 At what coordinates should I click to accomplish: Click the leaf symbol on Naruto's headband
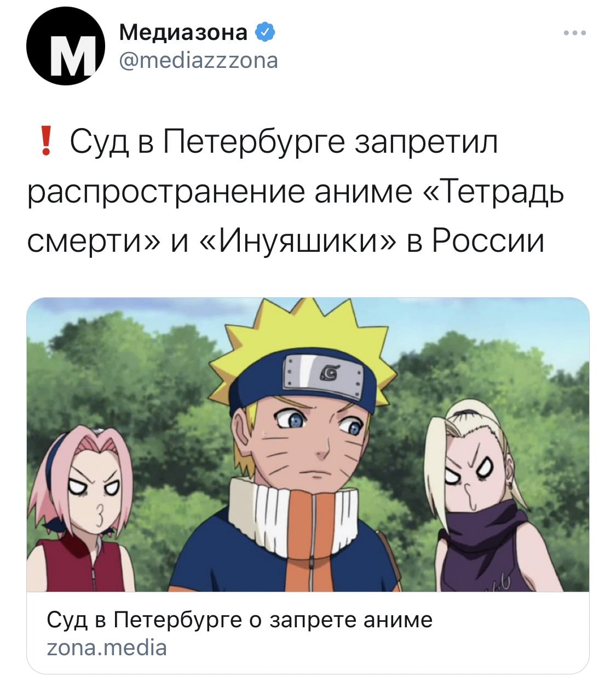pos(330,374)
